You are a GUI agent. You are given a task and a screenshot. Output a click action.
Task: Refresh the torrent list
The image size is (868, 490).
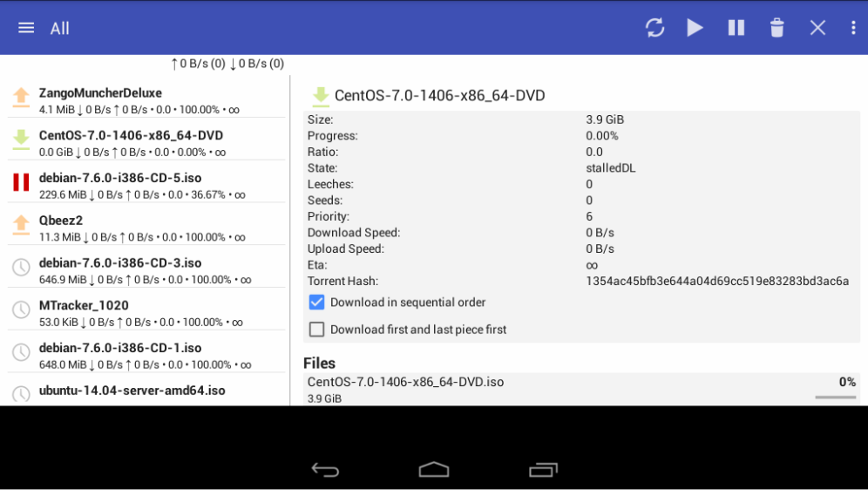pyautogui.click(x=654, y=28)
